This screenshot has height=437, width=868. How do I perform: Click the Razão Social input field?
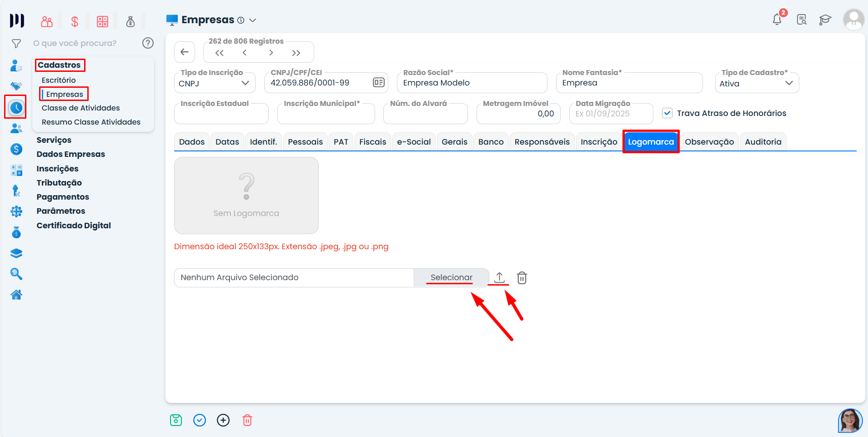(472, 83)
